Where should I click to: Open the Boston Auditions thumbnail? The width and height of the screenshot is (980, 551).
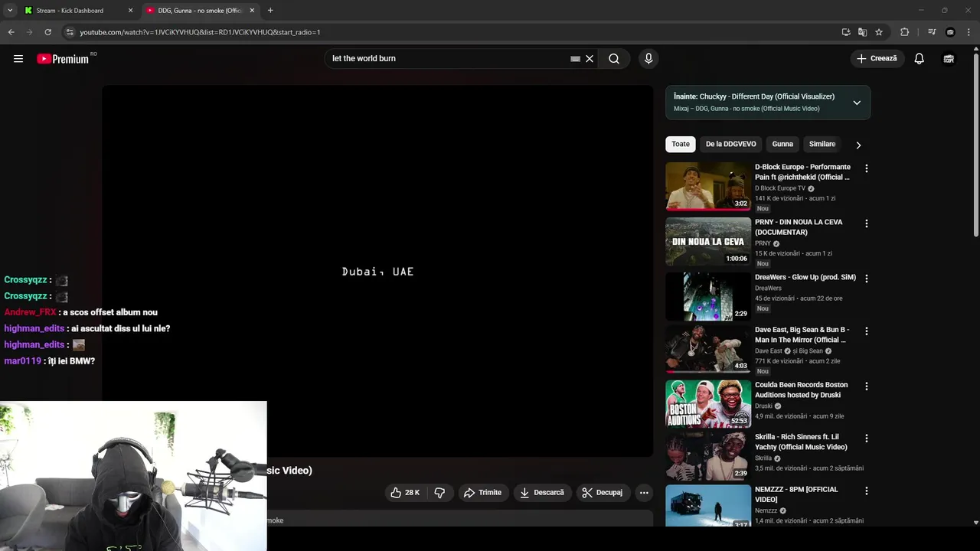tap(708, 403)
